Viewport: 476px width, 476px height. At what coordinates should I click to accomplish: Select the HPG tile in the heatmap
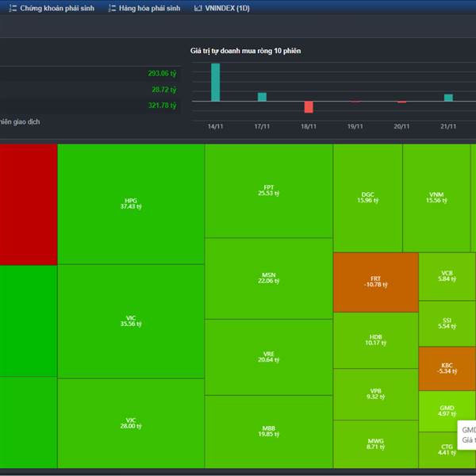point(131,204)
